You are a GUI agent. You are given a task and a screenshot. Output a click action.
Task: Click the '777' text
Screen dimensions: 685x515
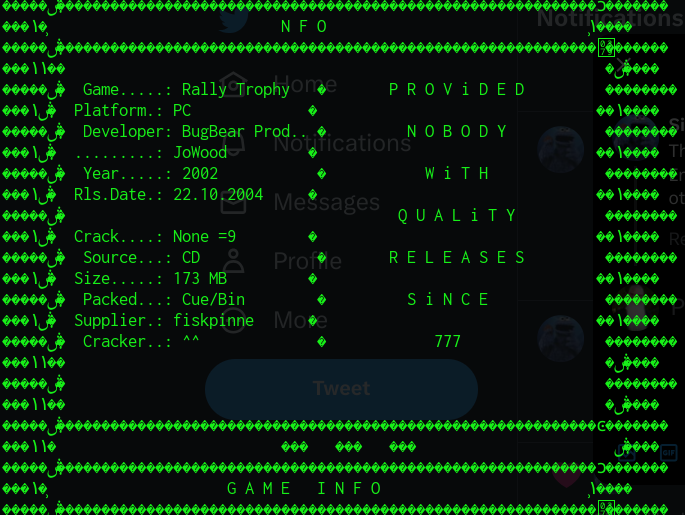448,341
